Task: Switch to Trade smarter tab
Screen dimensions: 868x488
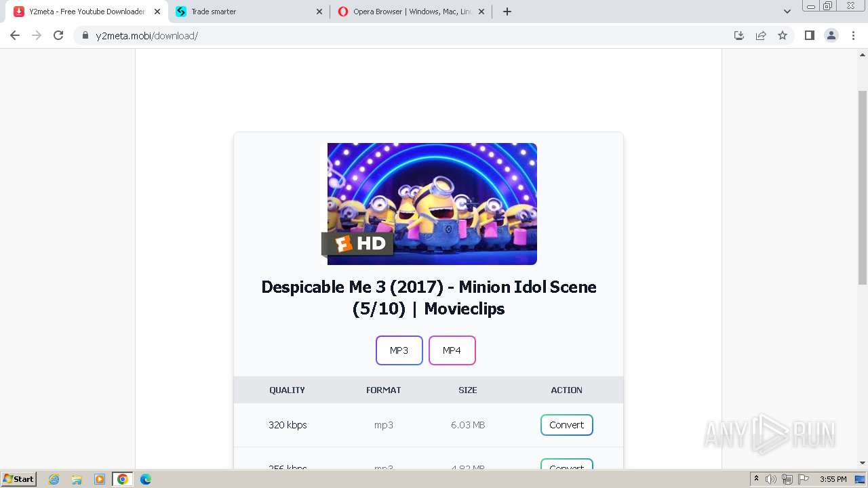Action: (x=250, y=12)
